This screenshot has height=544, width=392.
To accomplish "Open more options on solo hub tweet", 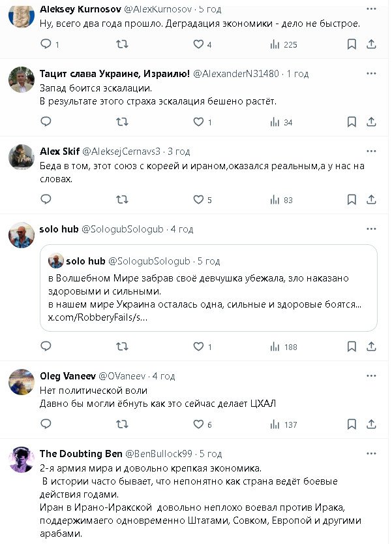I will (x=371, y=229).
